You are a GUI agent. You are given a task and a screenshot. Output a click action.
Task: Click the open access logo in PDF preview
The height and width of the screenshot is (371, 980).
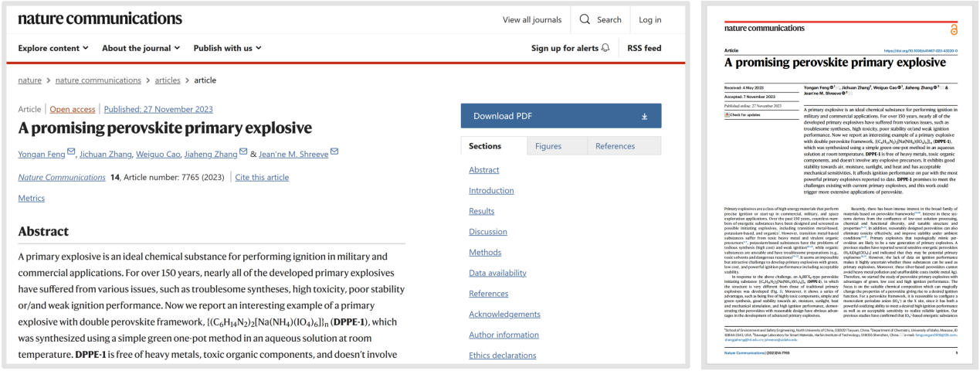pos(954,29)
